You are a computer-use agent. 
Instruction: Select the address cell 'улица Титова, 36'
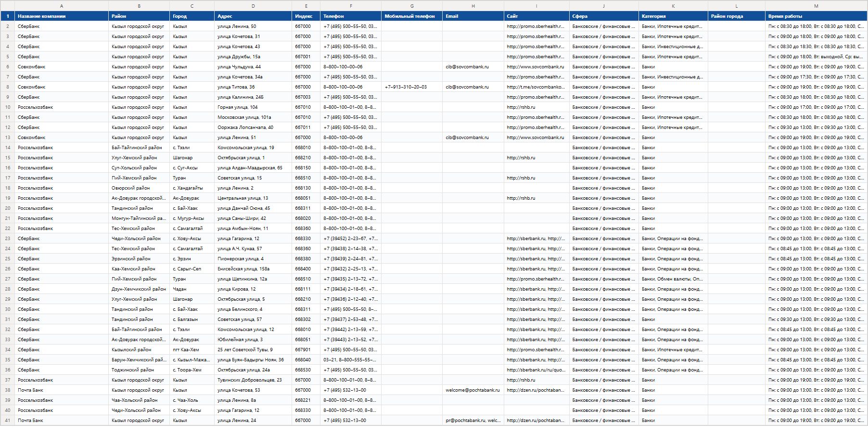tap(253, 87)
